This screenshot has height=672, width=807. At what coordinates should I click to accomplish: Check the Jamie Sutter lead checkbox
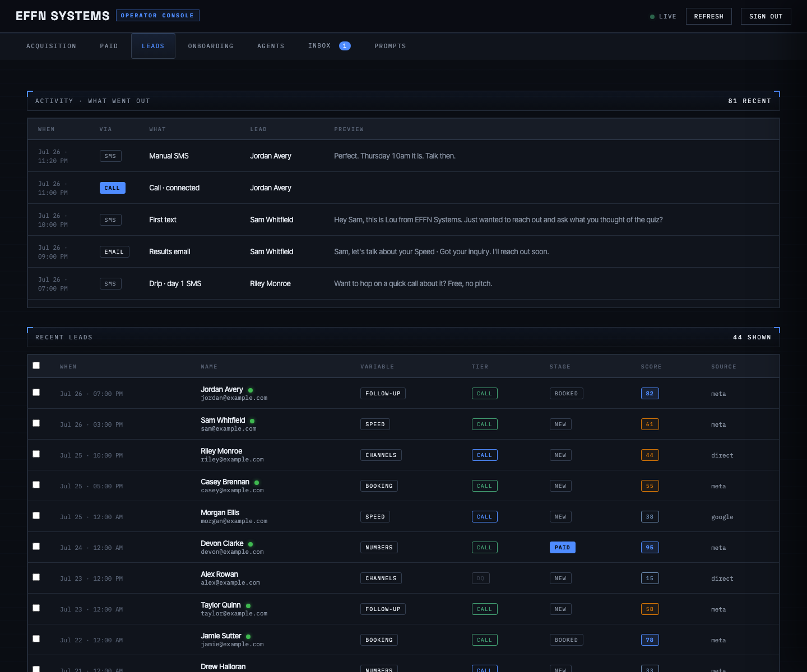pyautogui.click(x=36, y=639)
